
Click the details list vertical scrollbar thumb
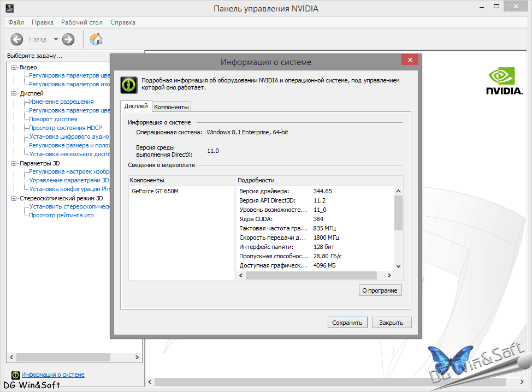coord(399,213)
